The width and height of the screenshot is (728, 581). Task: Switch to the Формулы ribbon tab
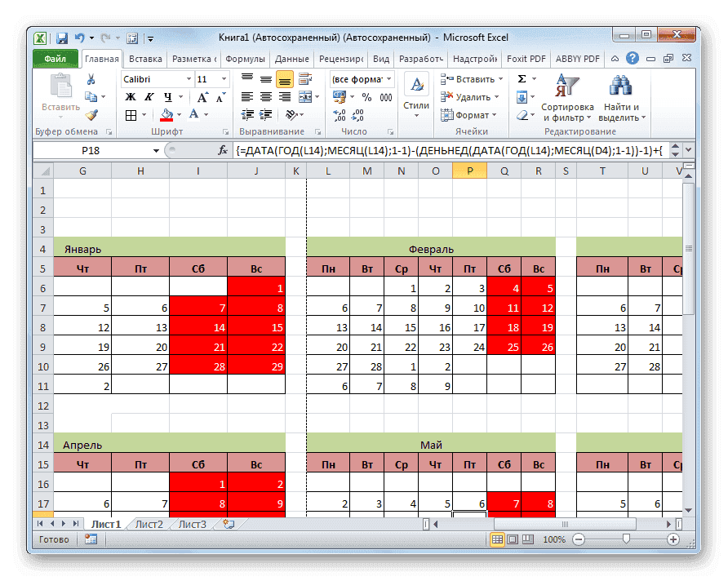point(245,58)
